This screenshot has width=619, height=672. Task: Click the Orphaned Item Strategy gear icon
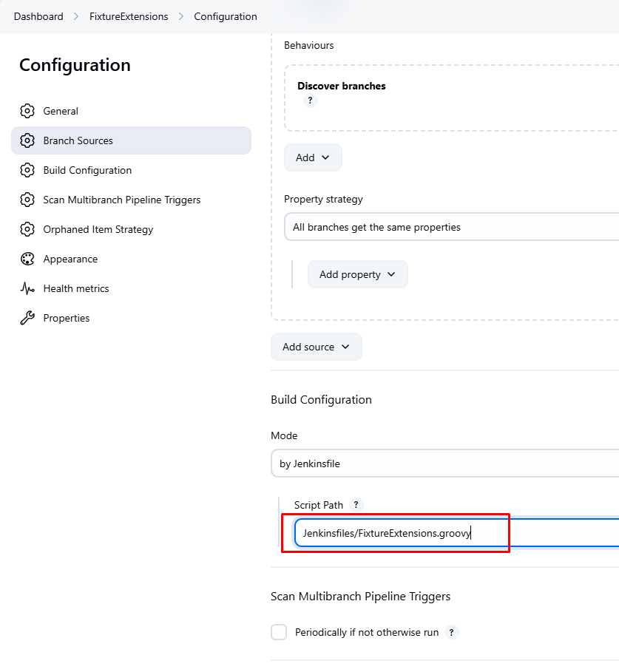[x=27, y=229]
